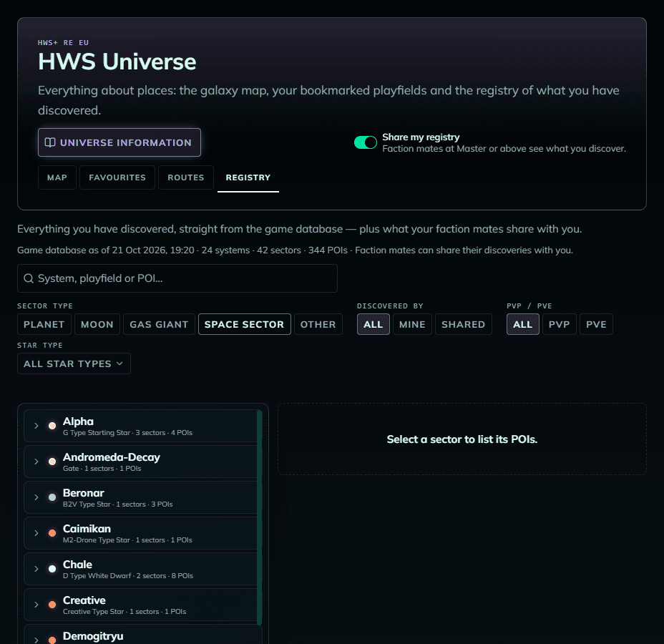Click the star dot icon beside Beronar
Image resolution: width=664 pixels, height=644 pixels.
[52, 497]
